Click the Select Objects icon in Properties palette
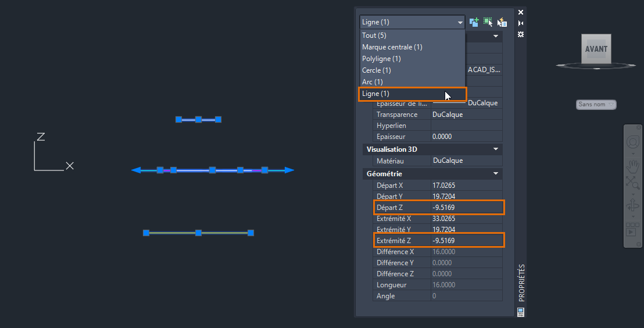Viewport: 644px width, 328px height. (488, 22)
